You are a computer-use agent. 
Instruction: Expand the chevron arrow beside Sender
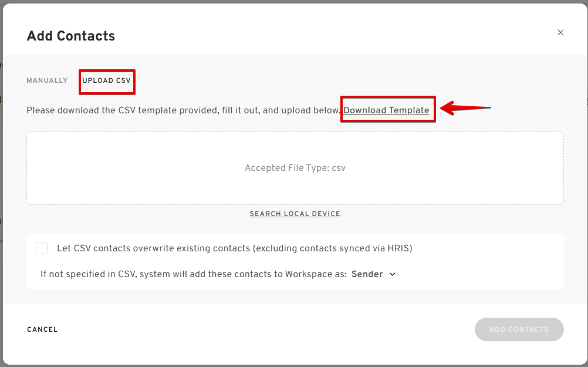click(393, 274)
